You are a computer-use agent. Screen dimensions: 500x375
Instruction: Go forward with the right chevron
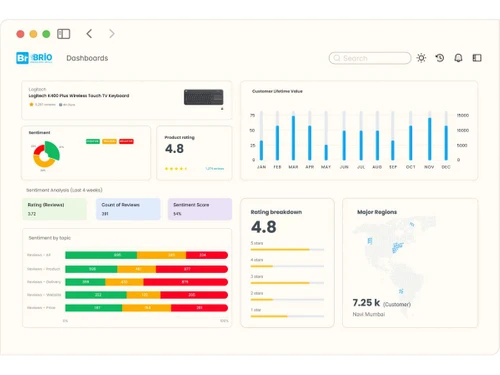point(112,34)
